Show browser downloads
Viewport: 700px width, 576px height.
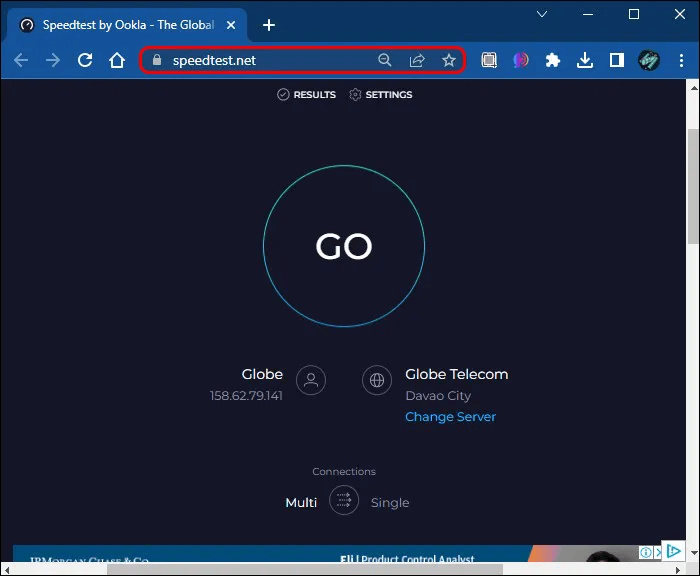[585, 60]
